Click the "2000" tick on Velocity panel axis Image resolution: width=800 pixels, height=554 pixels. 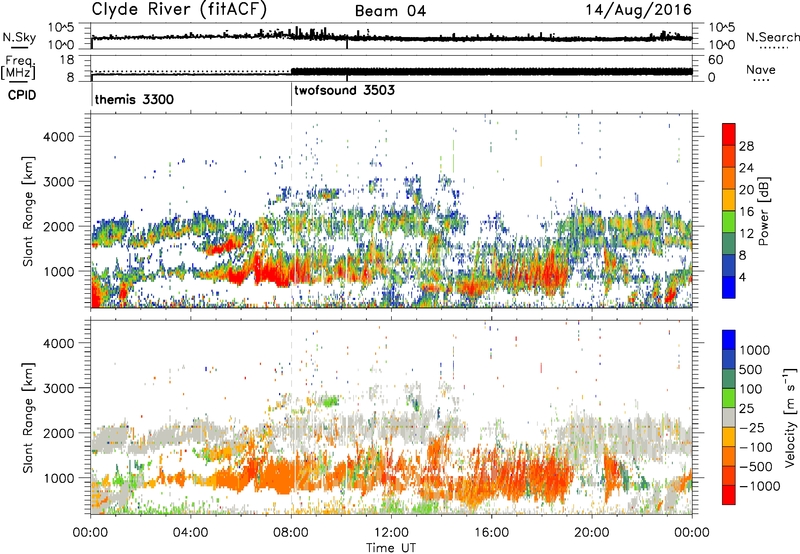(x=59, y=433)
